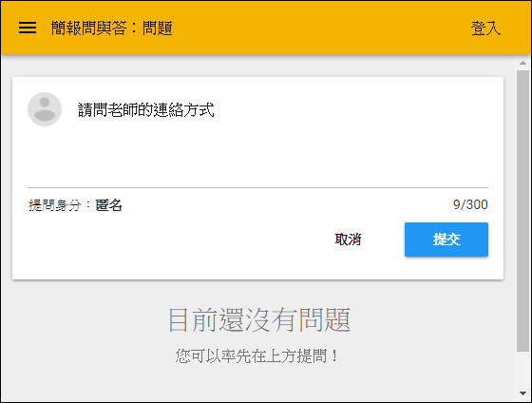Click into the question text field
This screenshot has width=532, height=403.
(x=283, y=141)
